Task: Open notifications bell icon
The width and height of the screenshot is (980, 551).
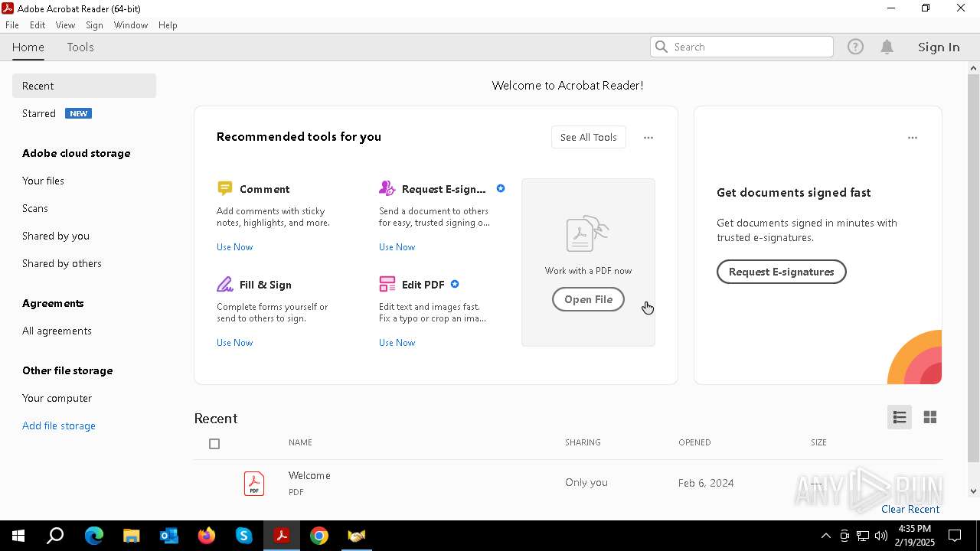Action: [x=887, y=47]
